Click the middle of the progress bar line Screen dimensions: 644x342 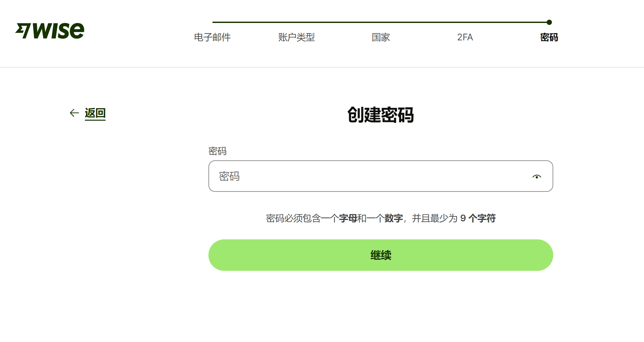381,22
